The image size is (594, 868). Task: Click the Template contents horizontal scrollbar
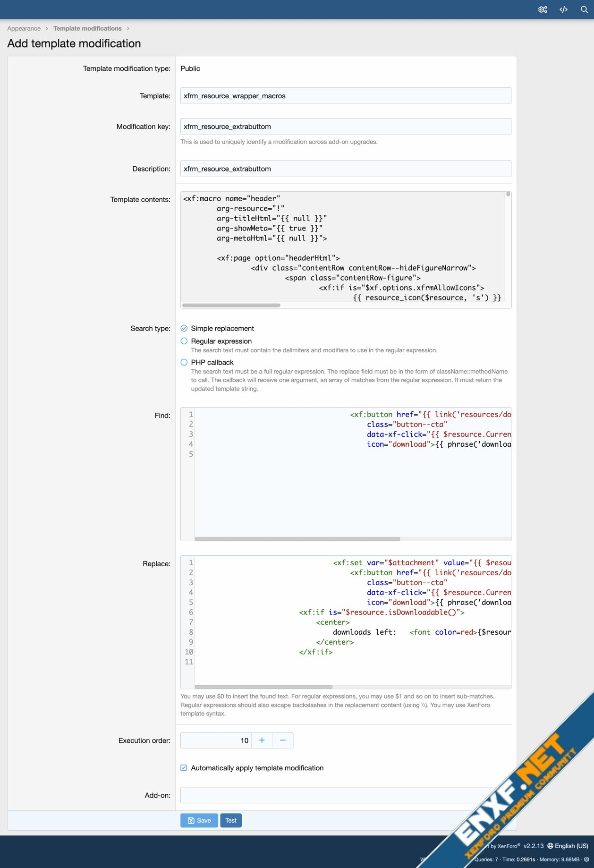tap(231, 305)
